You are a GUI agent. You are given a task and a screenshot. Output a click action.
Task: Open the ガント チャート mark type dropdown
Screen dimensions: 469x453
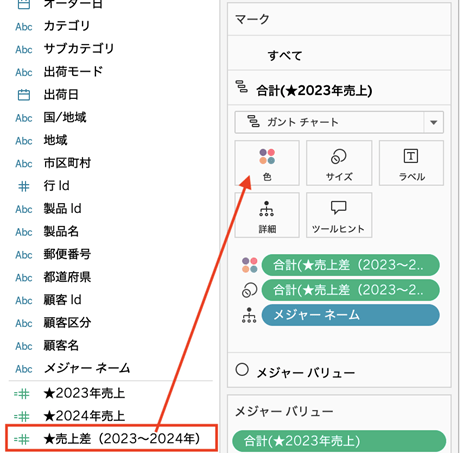click(339, 122)
